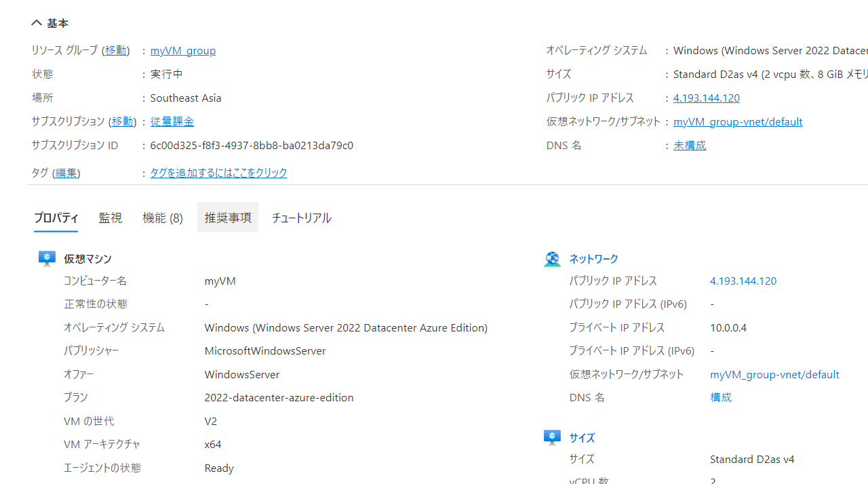Open the myVM_group resource group link
This screenshot has width=868, height=484.
[x=183, y=50]
